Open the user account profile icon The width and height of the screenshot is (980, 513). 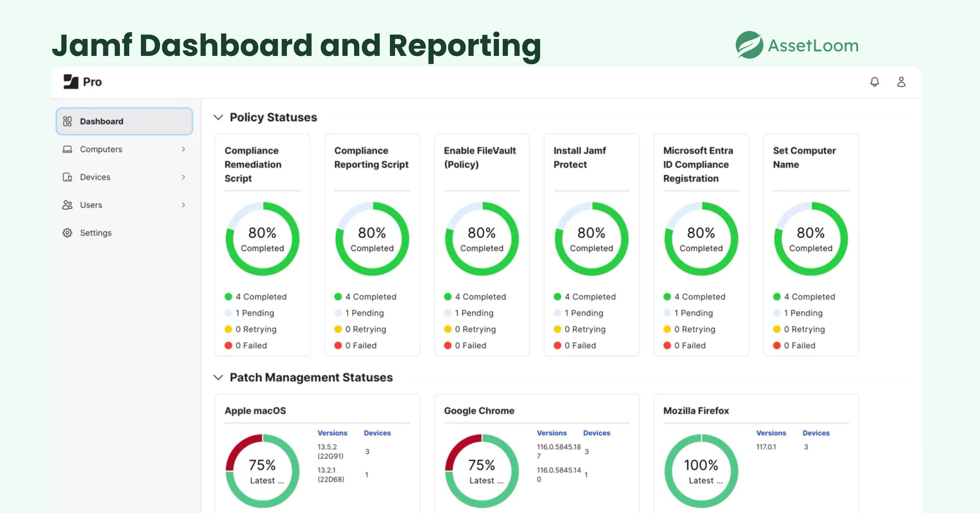[901, 82]
